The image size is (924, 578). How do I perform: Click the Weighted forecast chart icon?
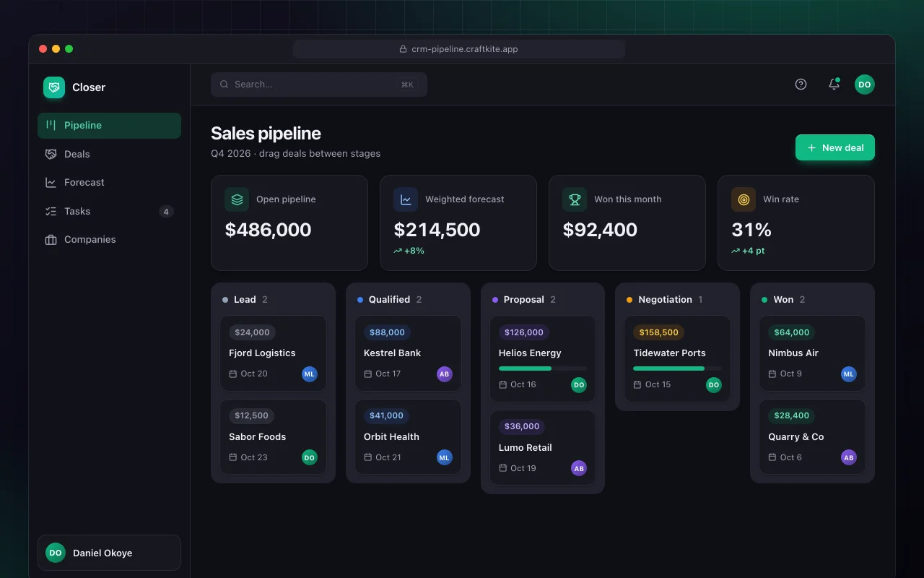[x=406, y=199]
